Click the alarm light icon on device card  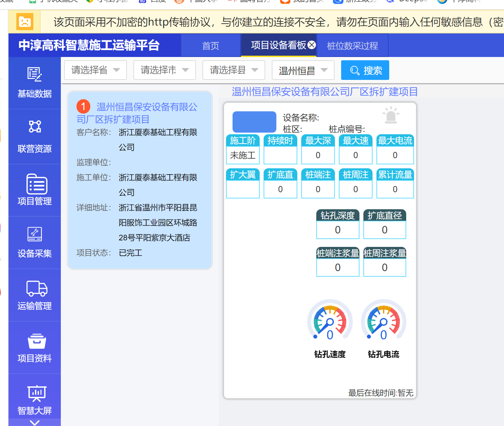coord(391,115)
